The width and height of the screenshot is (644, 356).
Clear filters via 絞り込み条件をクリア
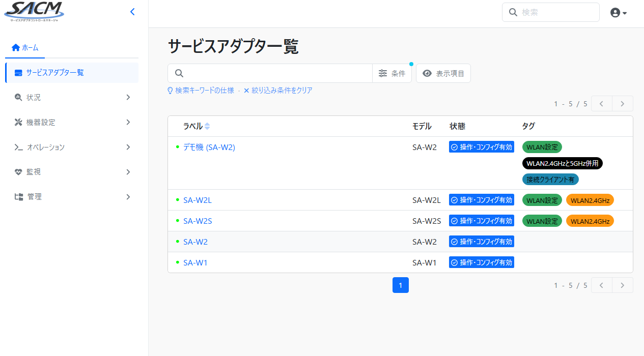(x=278, y=91)
